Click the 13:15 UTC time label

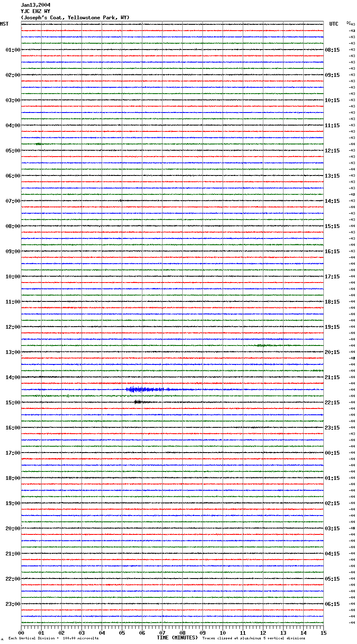coord(332,176)
